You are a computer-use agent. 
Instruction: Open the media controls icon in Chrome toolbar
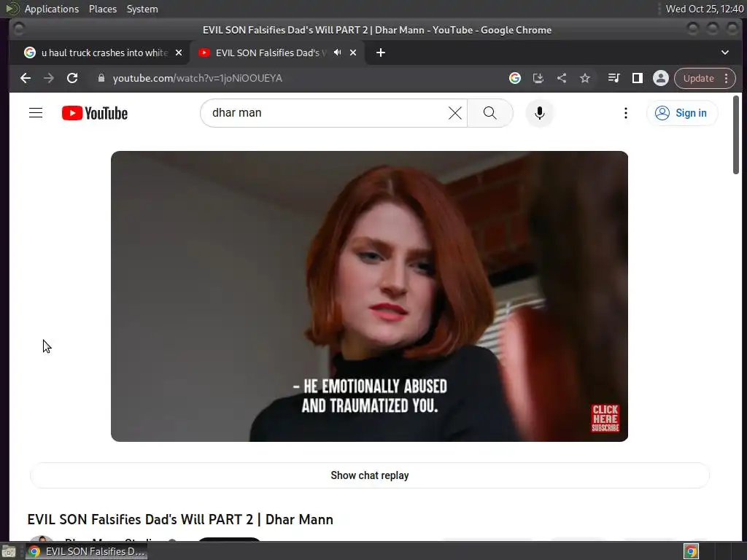[614, 78]
